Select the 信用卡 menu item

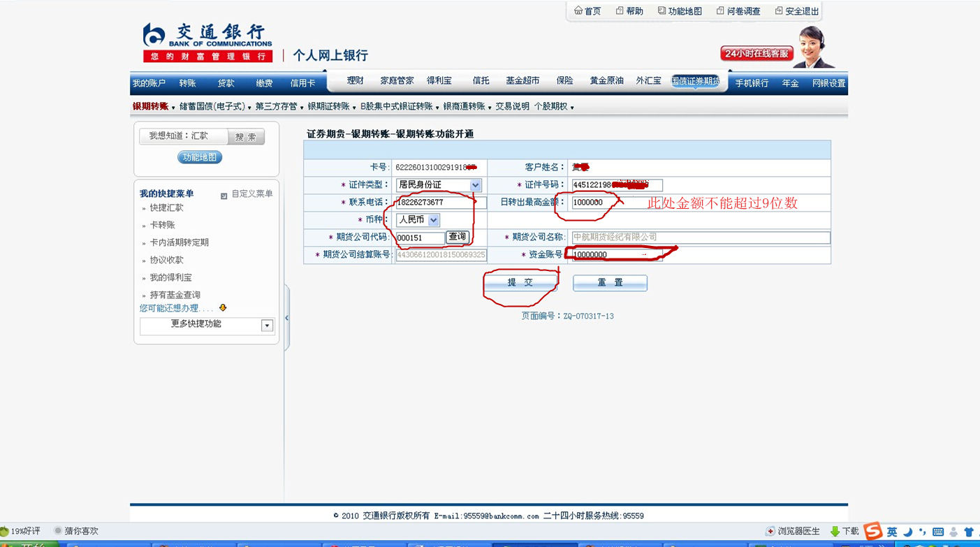click(302, 83)
